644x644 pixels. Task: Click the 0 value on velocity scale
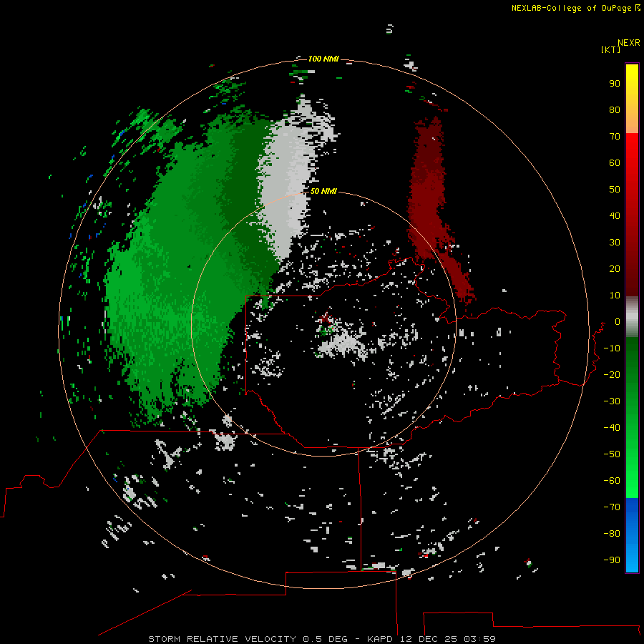(618, 321)
